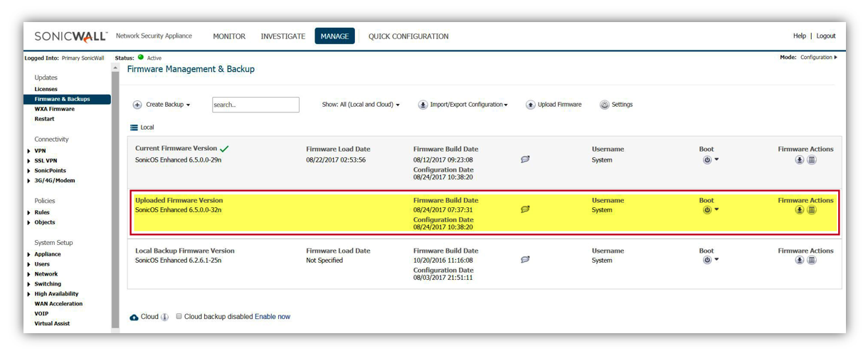Open Settings gear icon
The width and height of the screenshot is (868, 351).
click(x=604, y=105)
